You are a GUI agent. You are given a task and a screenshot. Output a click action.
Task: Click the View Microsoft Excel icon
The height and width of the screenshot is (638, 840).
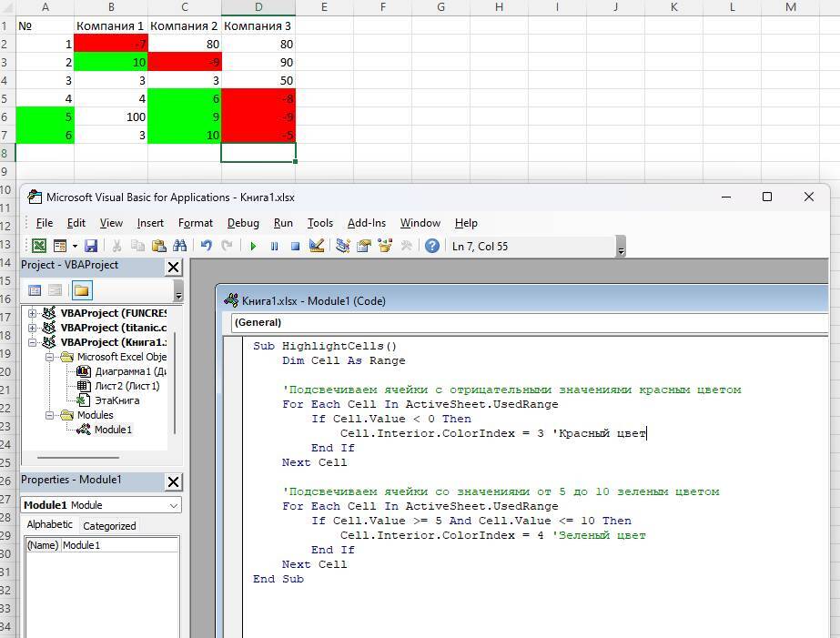click(39, 246)
